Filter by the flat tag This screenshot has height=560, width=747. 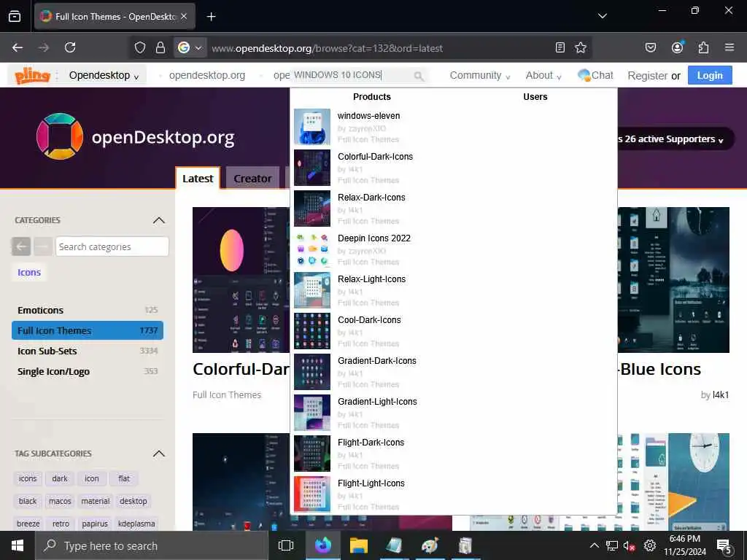pos(124,478)
